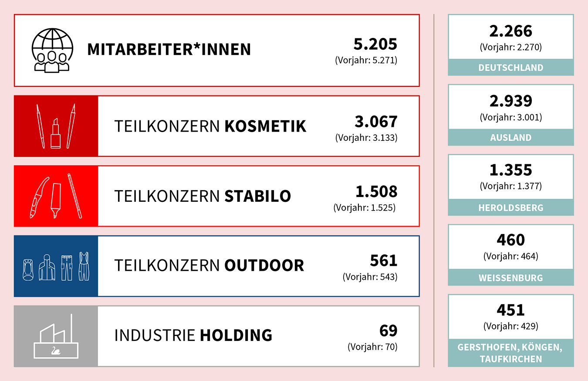This screenshot has width=588, height=381.
Task: Click the trousers icon in Outdoor row
Action: click(66, 267)
